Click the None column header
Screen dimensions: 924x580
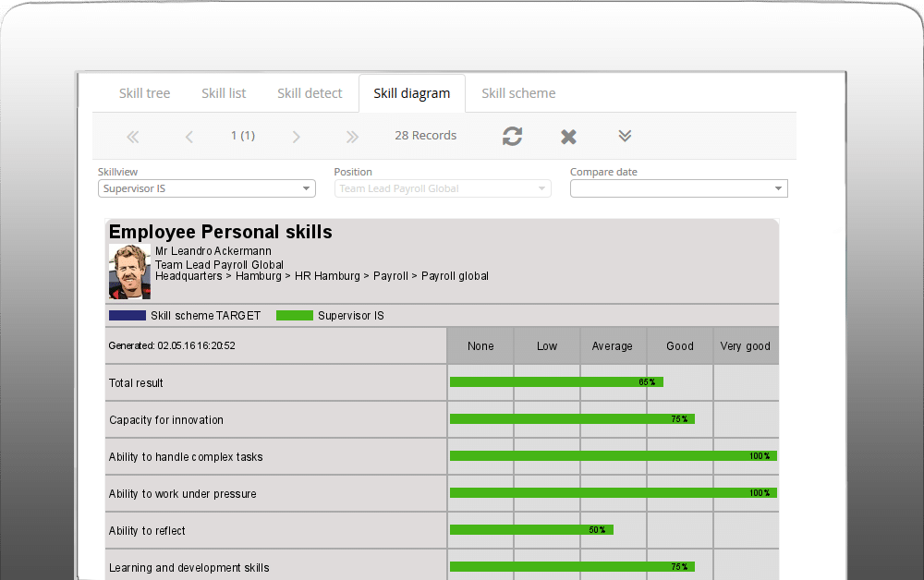click(480, 346)
